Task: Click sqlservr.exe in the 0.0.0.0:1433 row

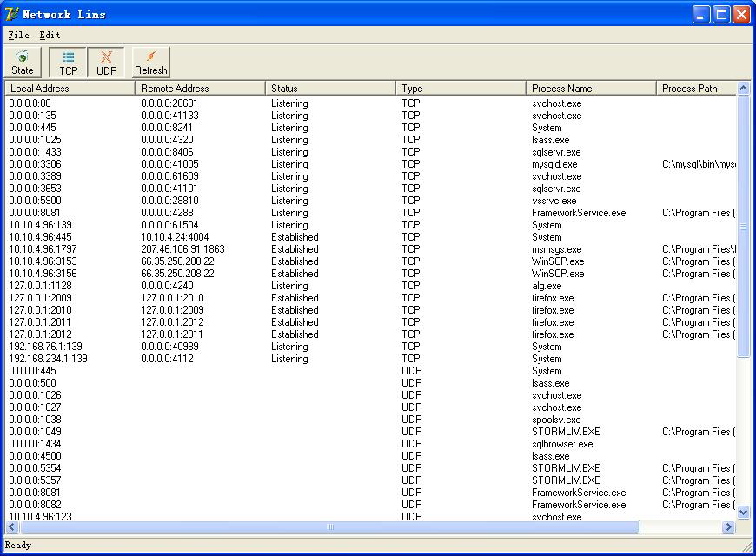Action: pos(556,152)
